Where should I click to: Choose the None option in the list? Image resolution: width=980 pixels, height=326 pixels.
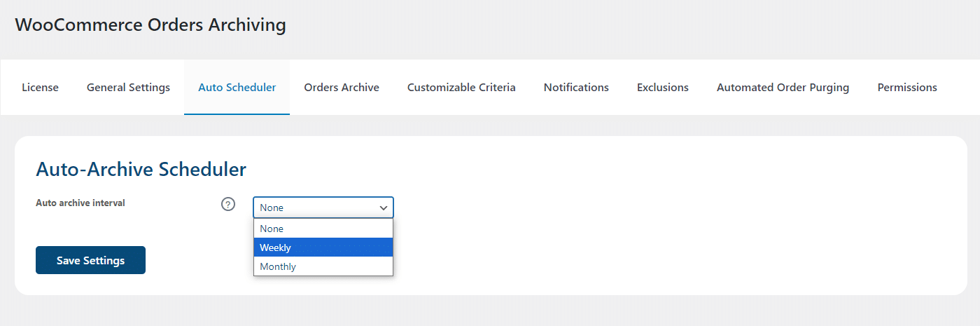click(x=323, y=229)
